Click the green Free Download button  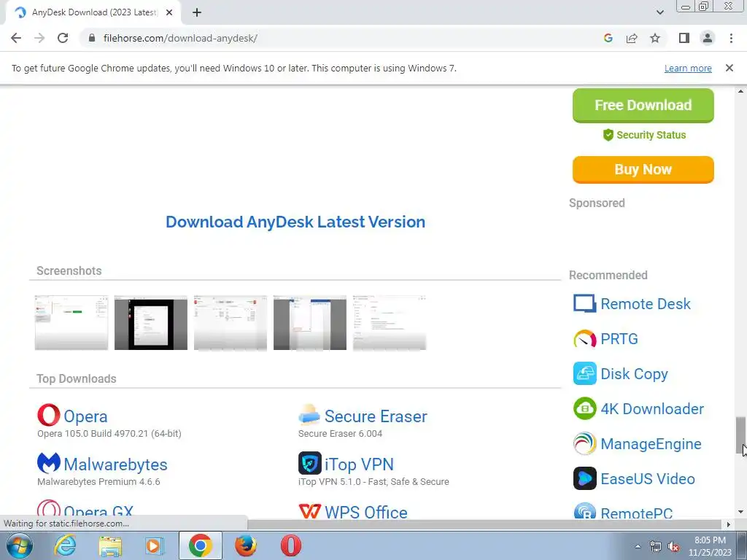click(x=643, y=105)
